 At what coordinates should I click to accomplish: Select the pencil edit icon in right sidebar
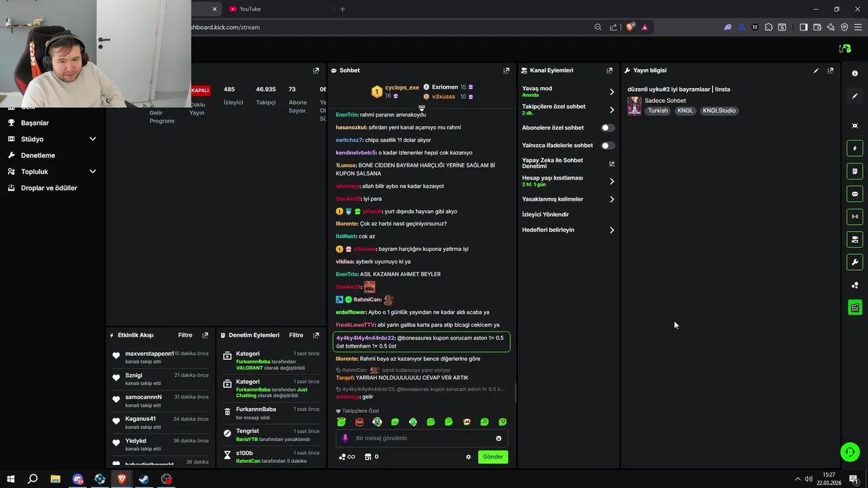coord(854,96)
